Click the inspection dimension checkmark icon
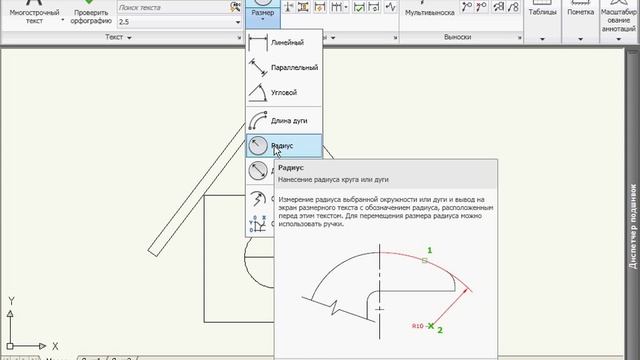 click(x=359, y=7)
